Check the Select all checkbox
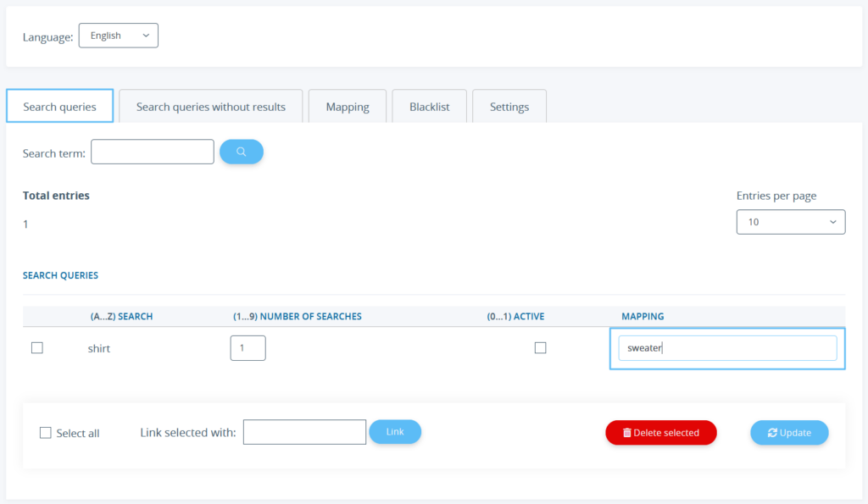Viewport: 868px width, 504px height. (46, 433)
